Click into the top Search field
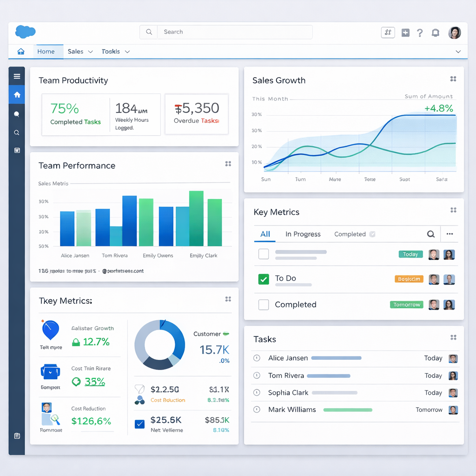Screen dimensions: 476x476 pyautogui.click(x=235, y=32)
